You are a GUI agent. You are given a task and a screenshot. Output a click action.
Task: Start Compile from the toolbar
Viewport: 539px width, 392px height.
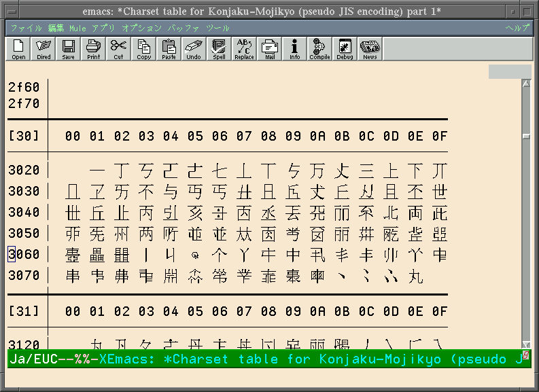click(319, 49)
